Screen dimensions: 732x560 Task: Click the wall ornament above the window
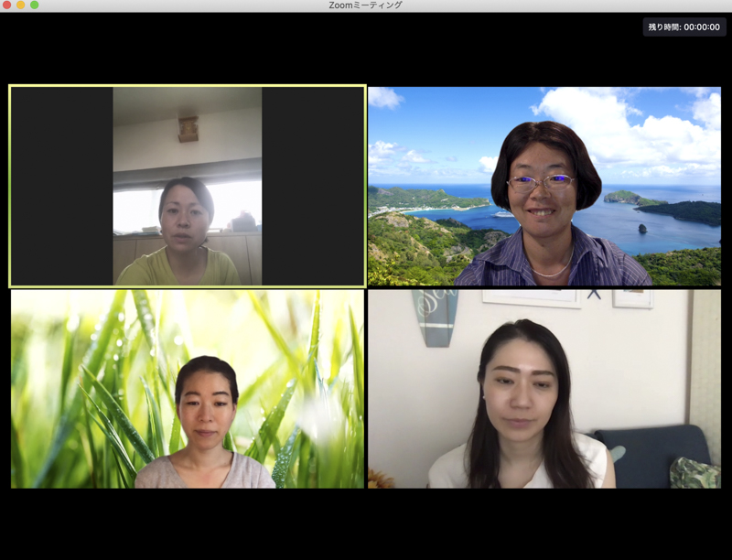tap(188, 128)
